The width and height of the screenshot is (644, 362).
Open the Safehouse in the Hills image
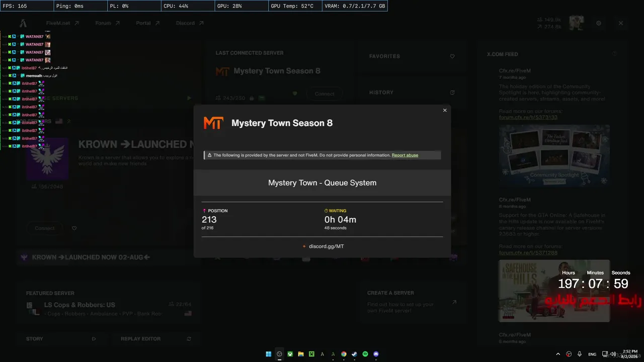tap(554, 291)
